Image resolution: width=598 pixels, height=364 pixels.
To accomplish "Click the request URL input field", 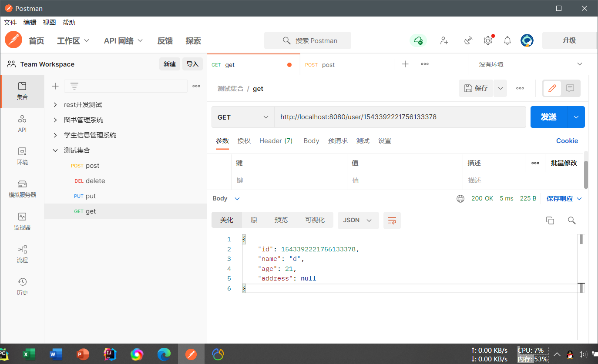I will pos(400,117).
